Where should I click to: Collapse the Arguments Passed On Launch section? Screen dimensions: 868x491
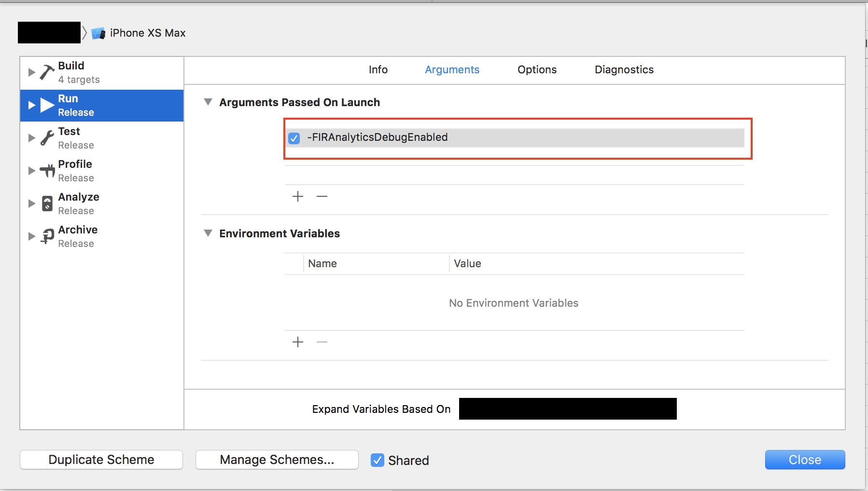coord(208,101)
